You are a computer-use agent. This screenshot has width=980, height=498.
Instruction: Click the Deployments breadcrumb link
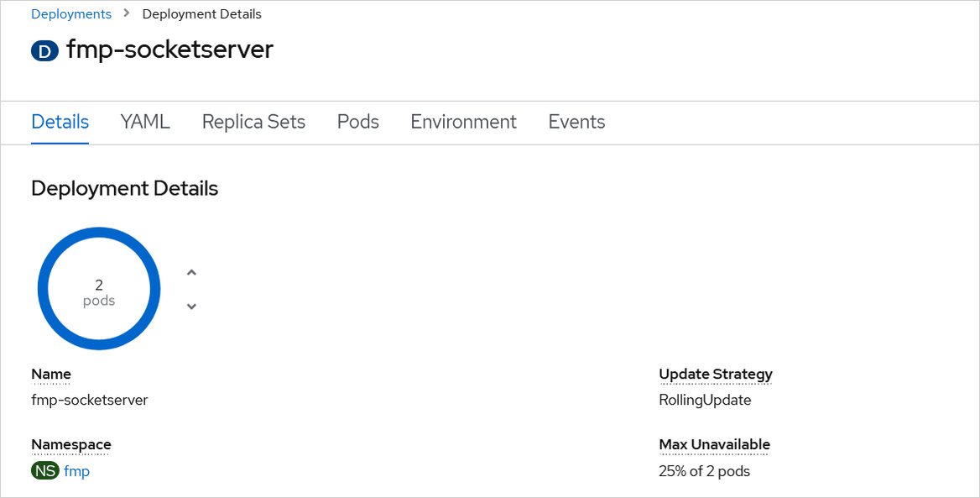(x=71, y=14)
